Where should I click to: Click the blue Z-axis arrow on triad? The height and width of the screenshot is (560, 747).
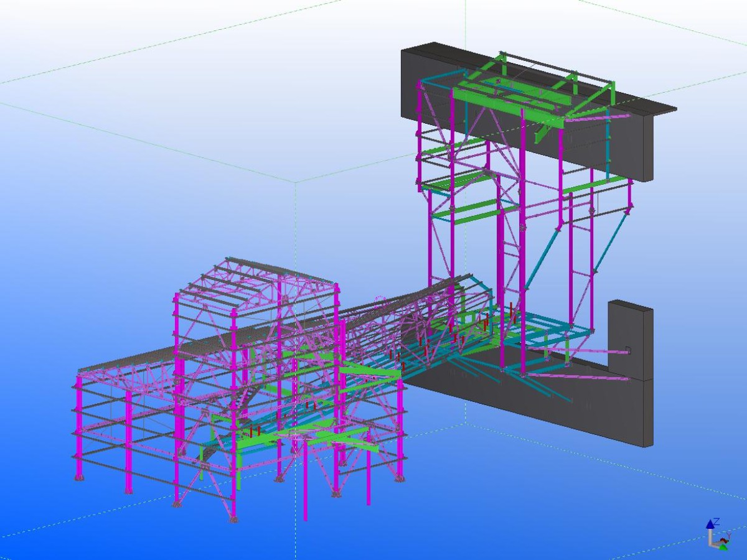coord(710,524)
